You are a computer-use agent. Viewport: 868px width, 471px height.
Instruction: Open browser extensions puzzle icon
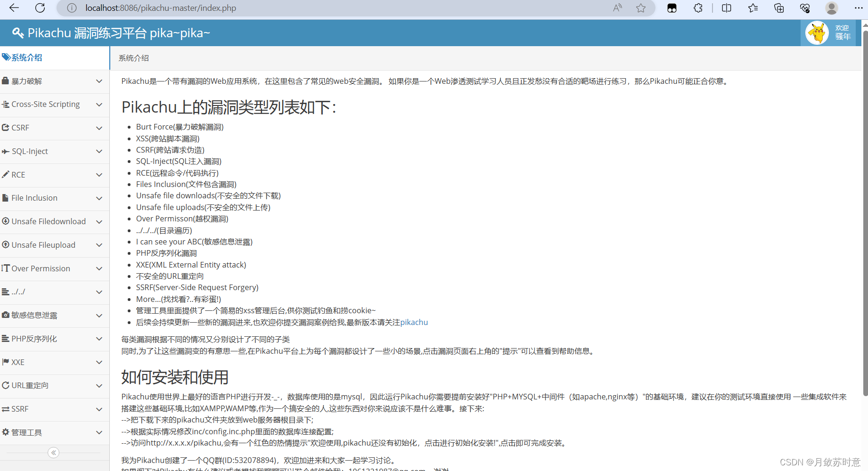pos(698,8)
